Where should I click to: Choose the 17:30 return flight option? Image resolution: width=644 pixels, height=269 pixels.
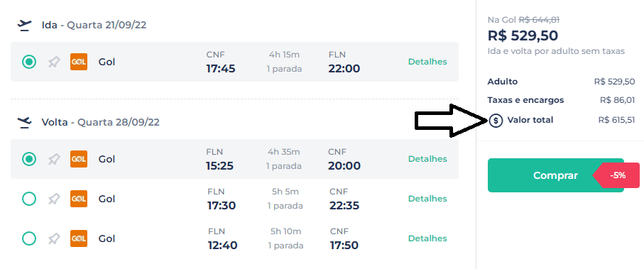click(28, 199)
